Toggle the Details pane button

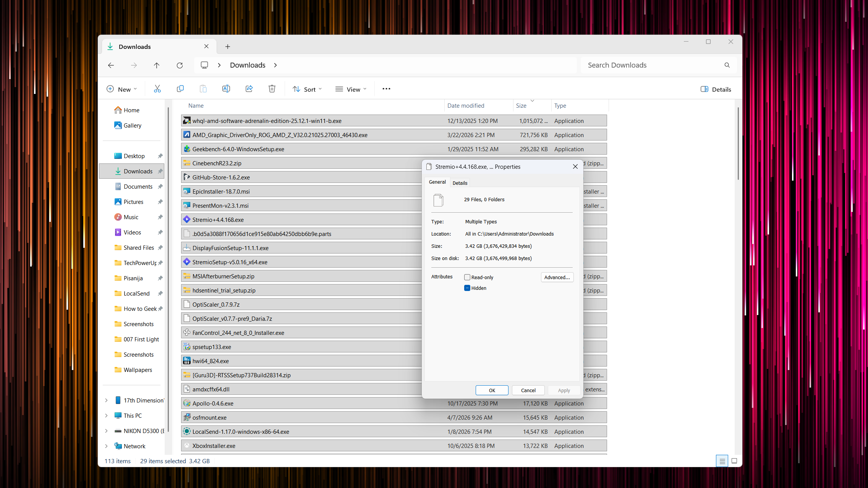[x=716, y=89]
